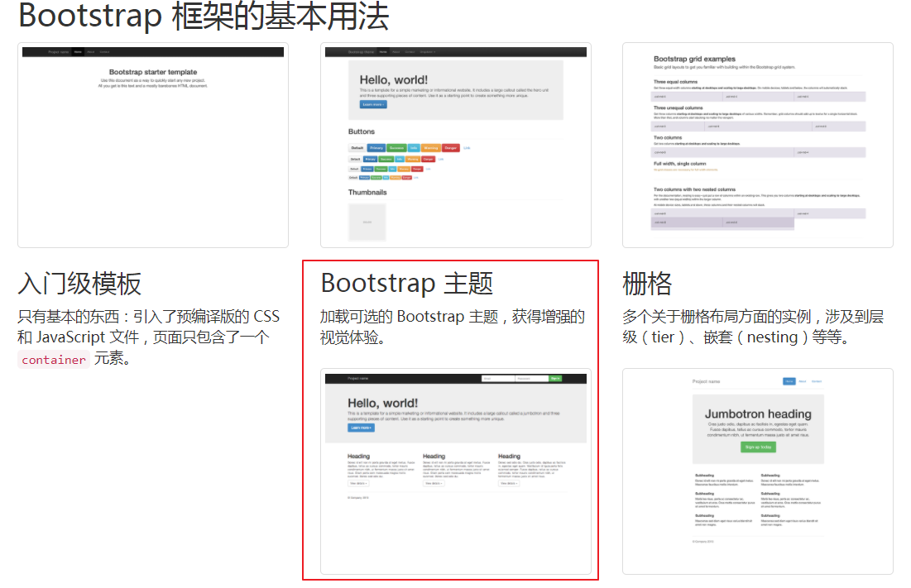
Task: Click the description starting with 加载可选的 Bootstrap 主题
Action: tap(453, 327)
